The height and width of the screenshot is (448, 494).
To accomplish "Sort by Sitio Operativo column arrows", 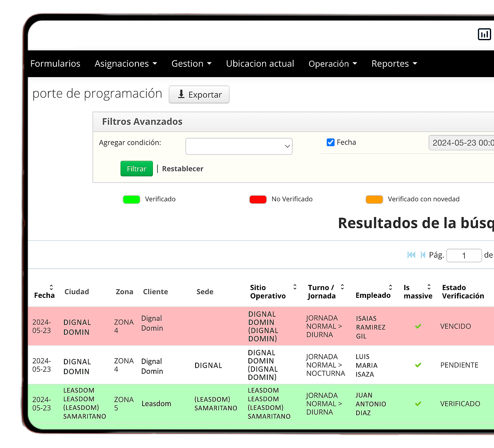I will (x=295, y=287).
